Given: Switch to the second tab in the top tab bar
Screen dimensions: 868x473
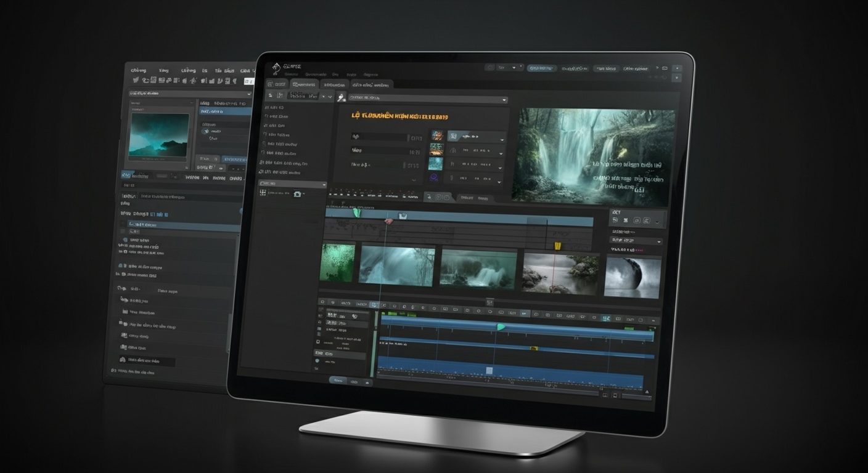Looking at the screenshot, I should (305, 84).
